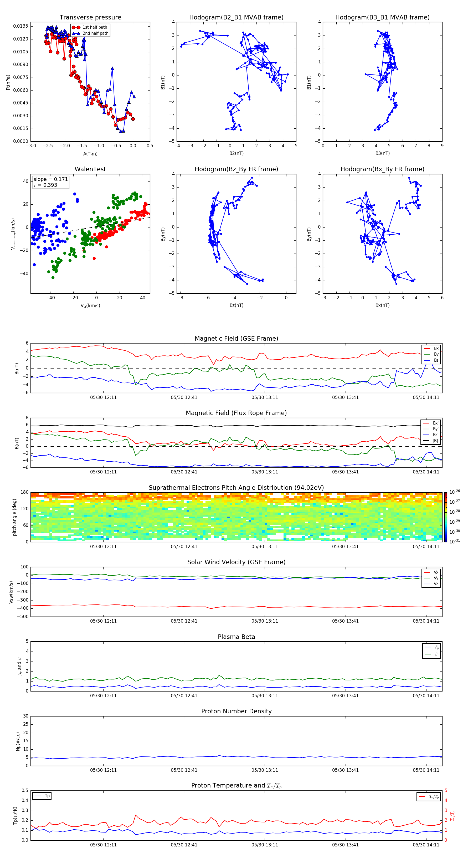
Task: Click the Bz legend entry in GSE magnetic field
Action: tap(431, 360)
